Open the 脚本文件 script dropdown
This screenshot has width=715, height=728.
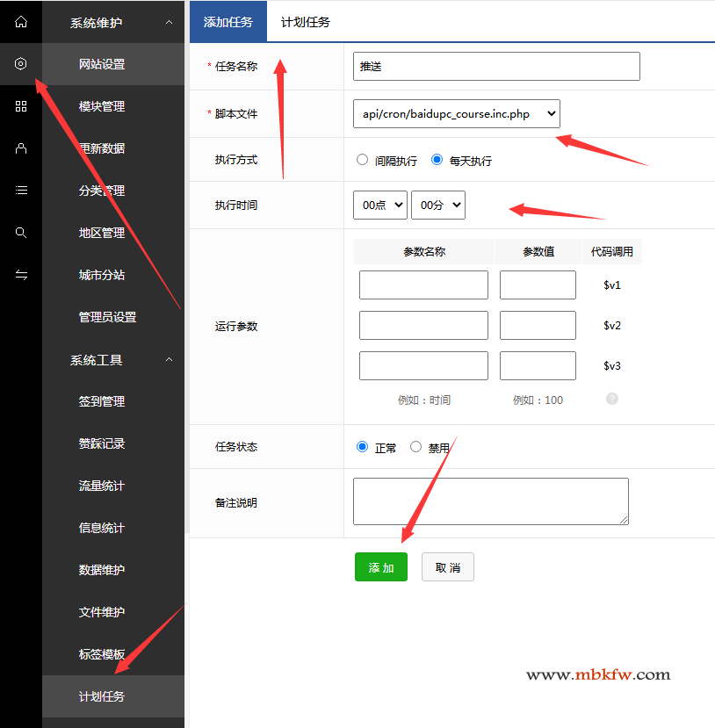tap(456, 113)
